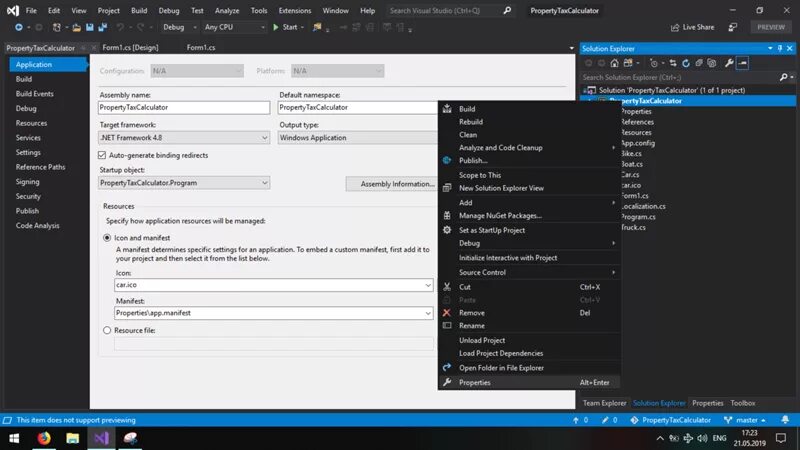
Task: Click the Open File folder icon
Action: (x=76, y=27)
